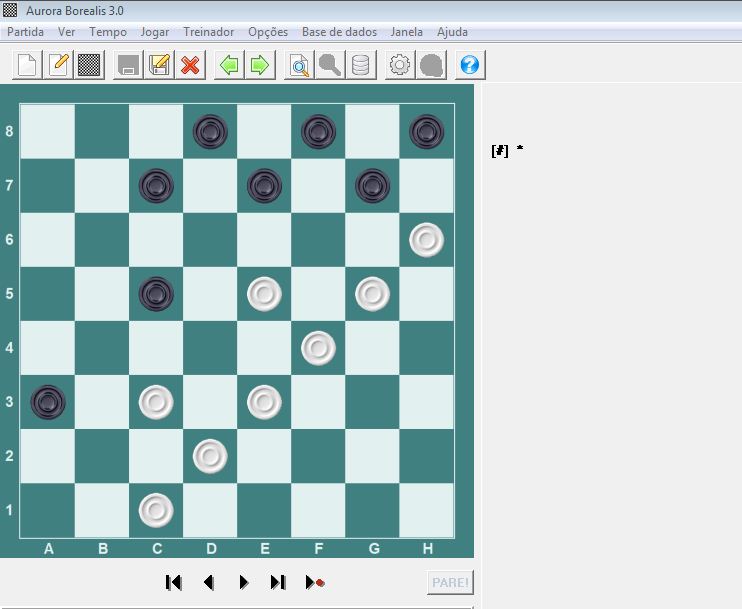Select the white piece on D2

pos(210,456)
